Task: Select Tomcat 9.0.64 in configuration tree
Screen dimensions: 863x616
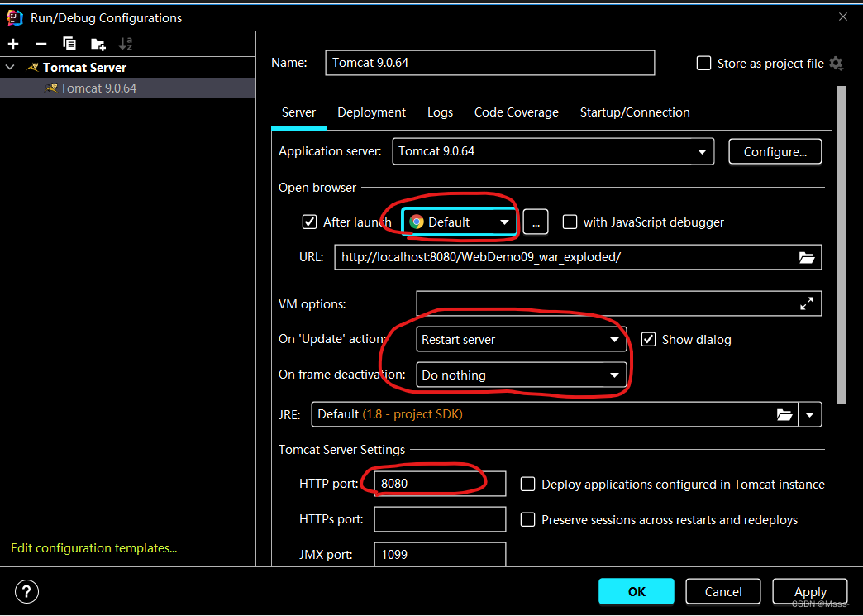Action: [x=127, y=88]
